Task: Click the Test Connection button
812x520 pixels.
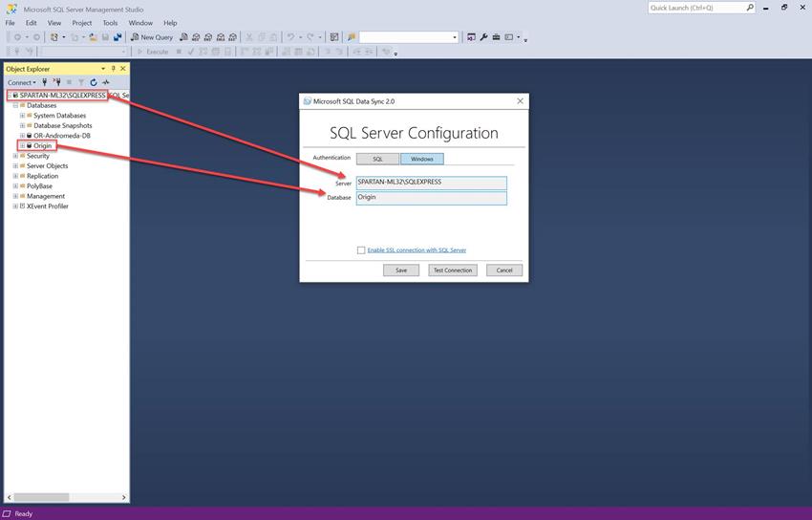Action: [x=453, y=271]
